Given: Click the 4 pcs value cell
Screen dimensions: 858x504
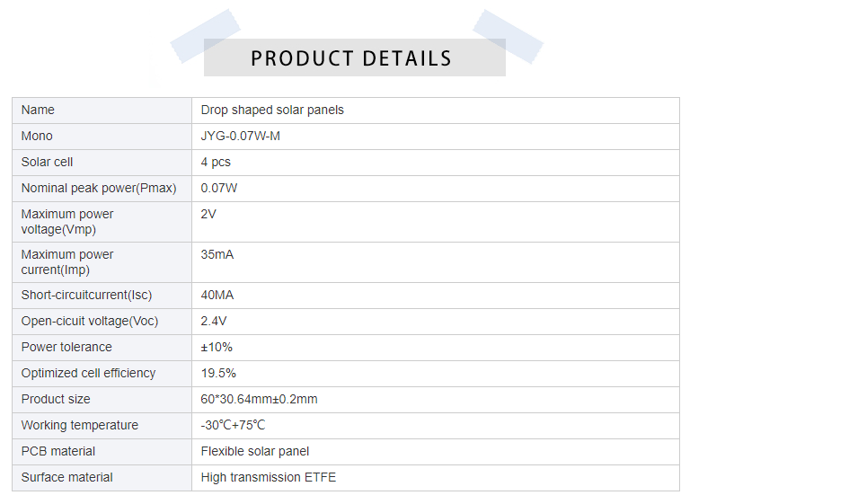Looking at the screenshot, I should [216, 163].
